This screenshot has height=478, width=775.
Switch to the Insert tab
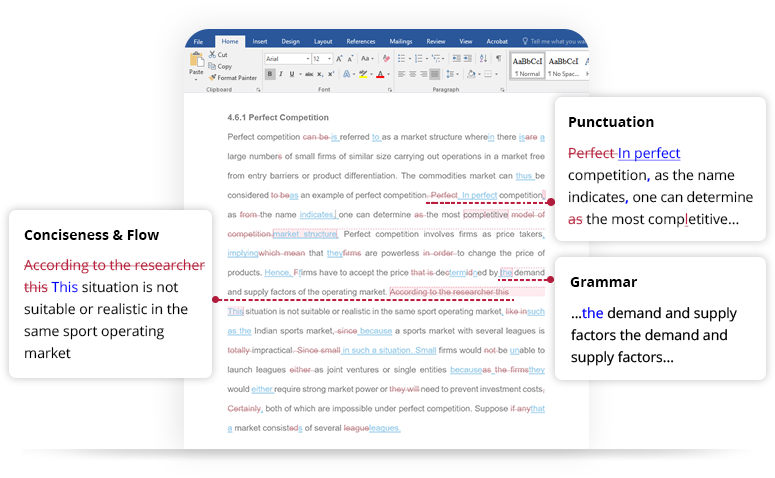(x=260, y=42)
